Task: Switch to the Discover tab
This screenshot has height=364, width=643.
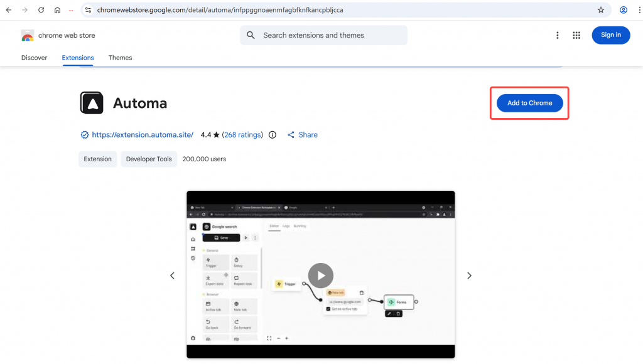Action: (x=34, y=58)
